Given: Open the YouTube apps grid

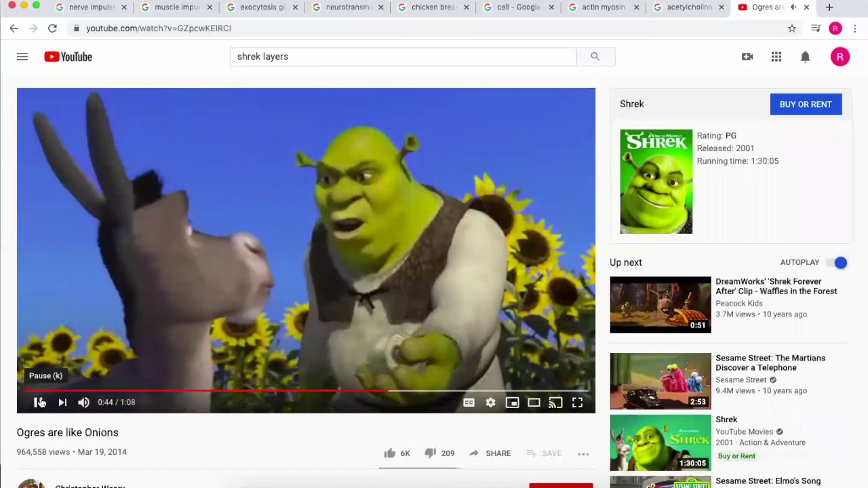Looking at the screenshot, I should [x=776, y=57].
